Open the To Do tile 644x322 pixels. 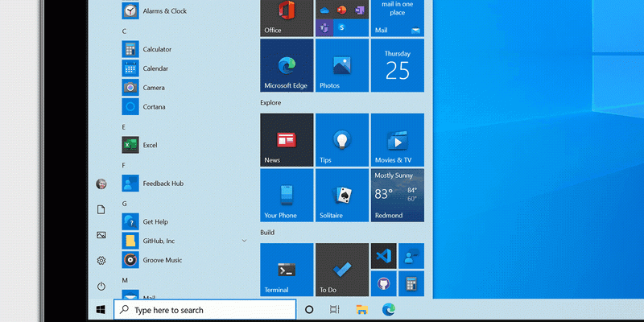tap(341, 270)
